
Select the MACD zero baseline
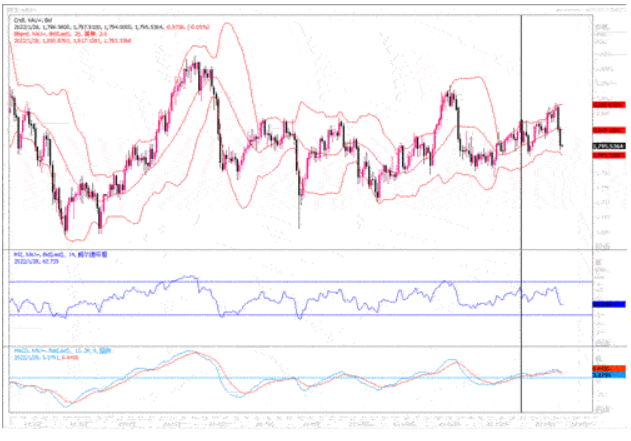click(x=300, y=378)
